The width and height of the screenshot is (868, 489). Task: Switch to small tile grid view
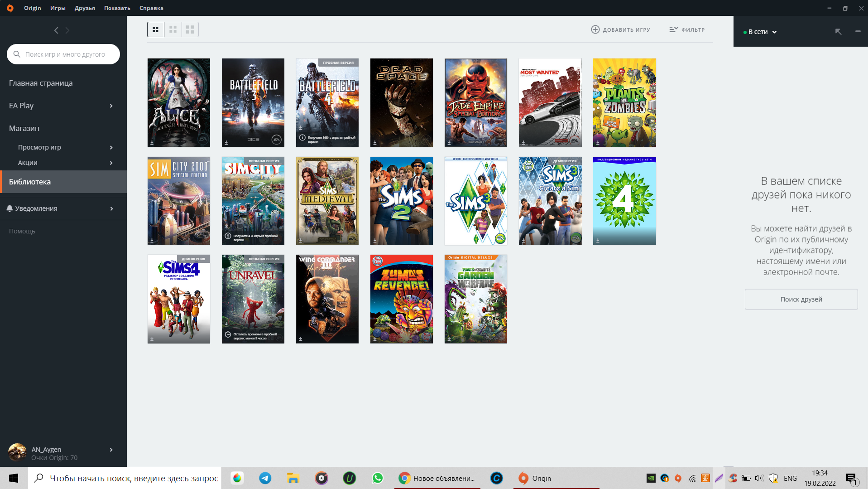click(x=156, y=29)
